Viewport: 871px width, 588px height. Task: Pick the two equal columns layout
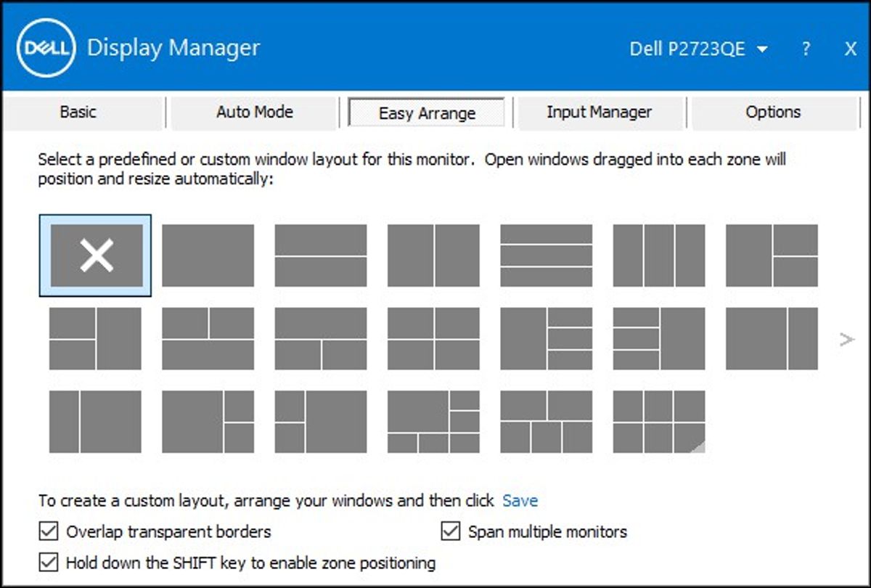tap(433, 256)
